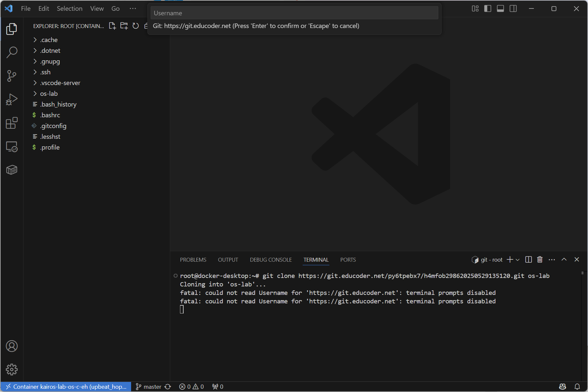Open the Go menu
The width and height of the screenshot is (588, 392).
(x=115, y=8)
